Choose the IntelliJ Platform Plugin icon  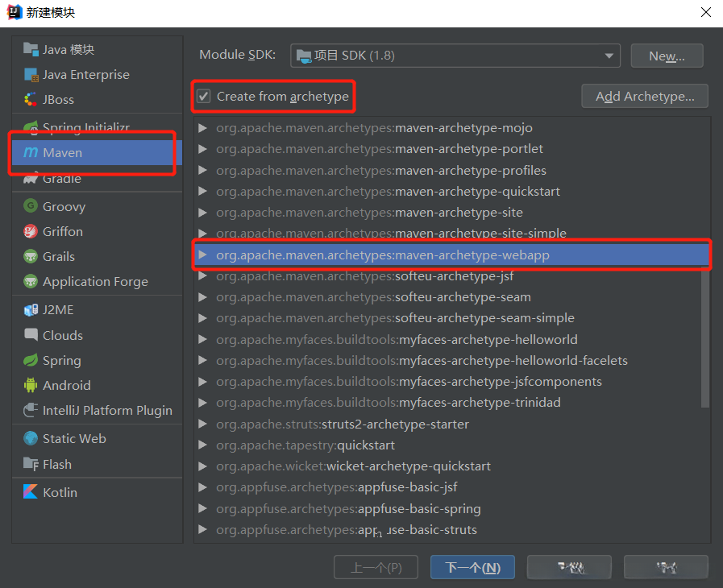[31, 410]
